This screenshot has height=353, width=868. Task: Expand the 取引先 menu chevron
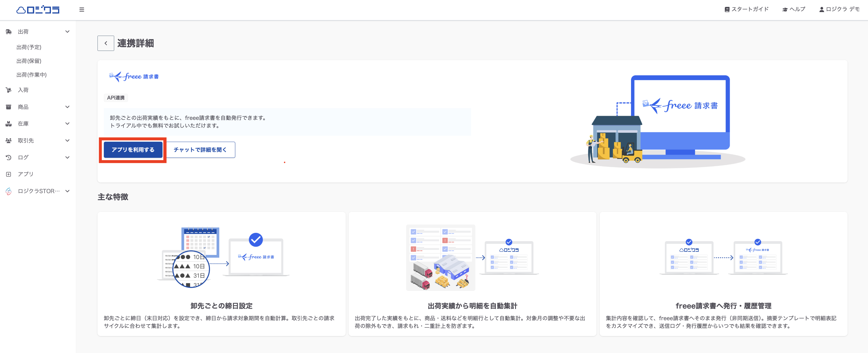click(67, 141)
